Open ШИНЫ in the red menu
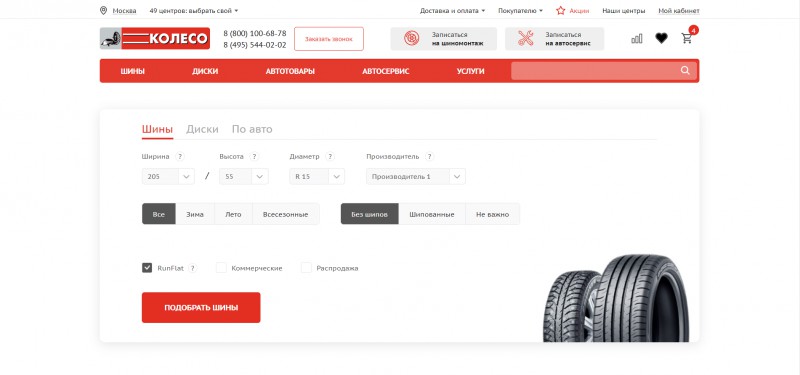The image size is (800, 375). click(133, 71)
